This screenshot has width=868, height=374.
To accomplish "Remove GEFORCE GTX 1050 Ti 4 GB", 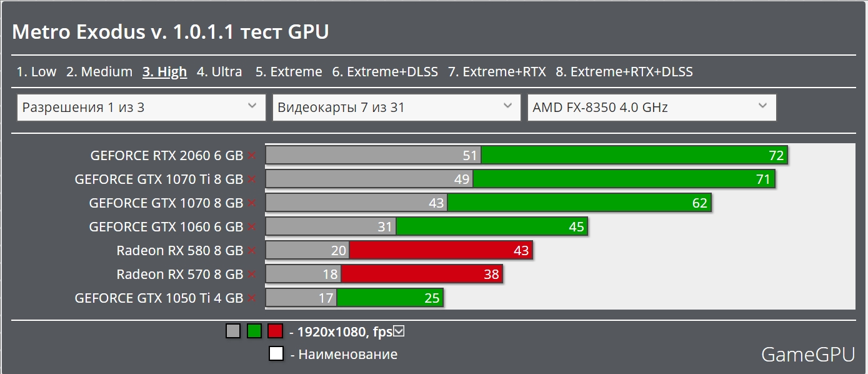I will point(252,298).
